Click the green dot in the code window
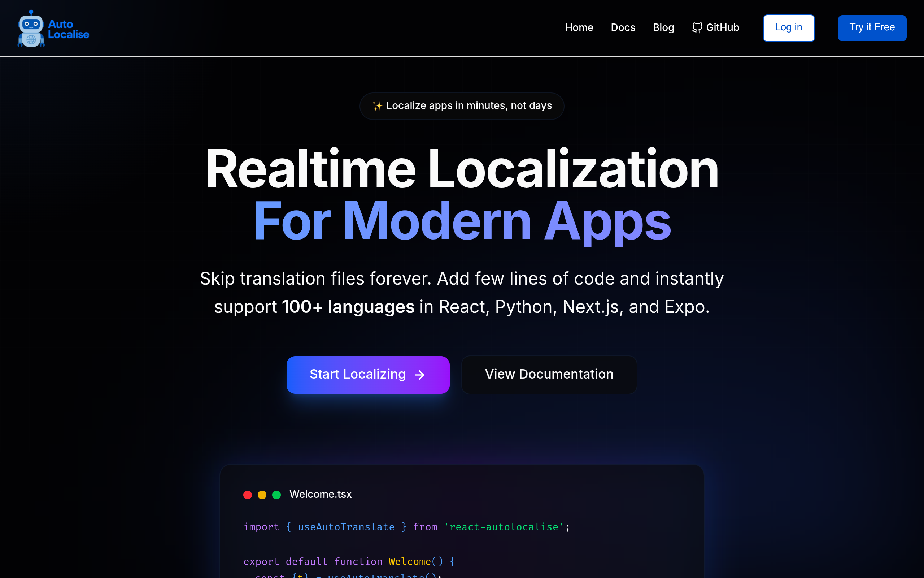This screenshot has height=578, width=924. (x=276, y=495)
